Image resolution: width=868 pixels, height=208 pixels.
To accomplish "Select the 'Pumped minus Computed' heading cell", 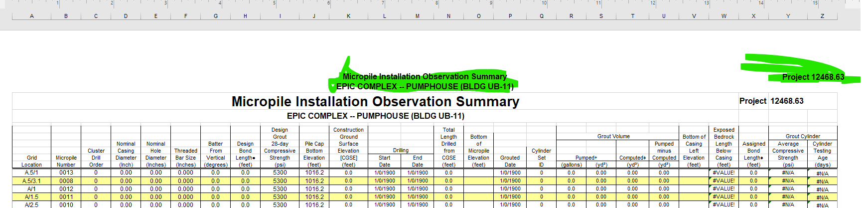I will click(x=664, y=154).
